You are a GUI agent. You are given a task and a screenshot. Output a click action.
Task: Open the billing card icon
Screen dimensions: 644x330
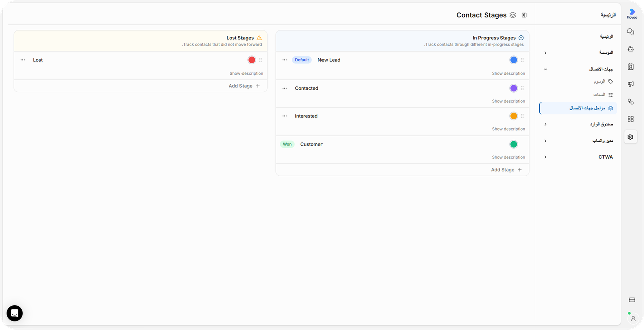coord(632,300)
